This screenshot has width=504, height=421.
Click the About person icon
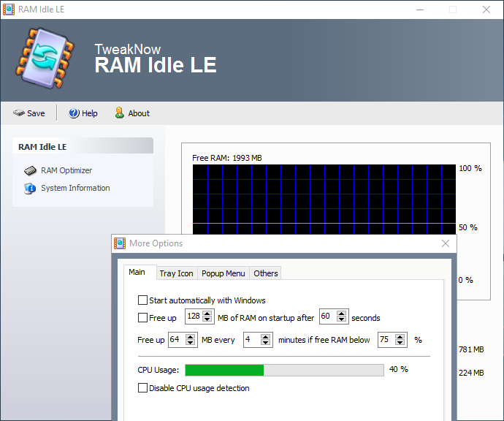click(x=120, y=113)
